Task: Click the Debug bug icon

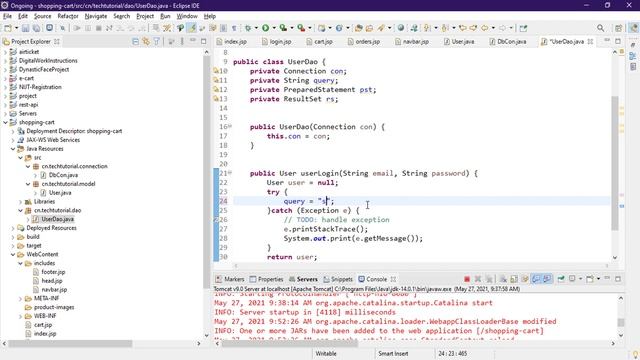Action: pos(248,28)
